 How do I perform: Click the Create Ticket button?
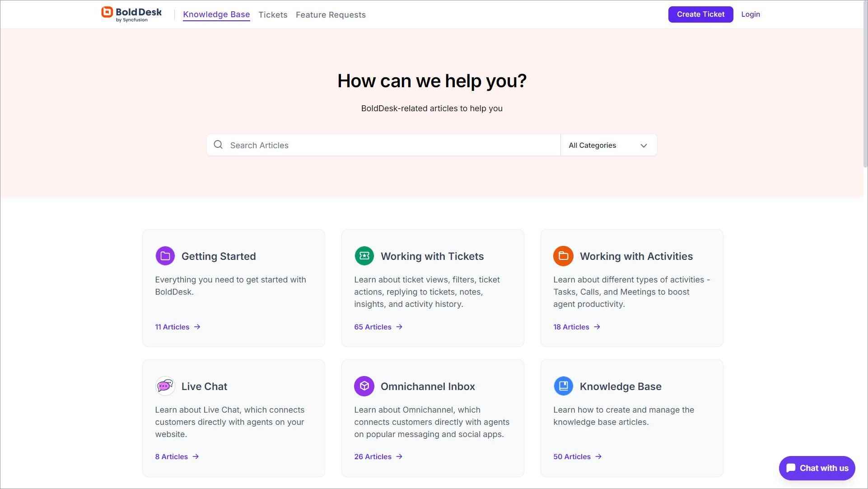pyautogui.click(x=700, y=14)
